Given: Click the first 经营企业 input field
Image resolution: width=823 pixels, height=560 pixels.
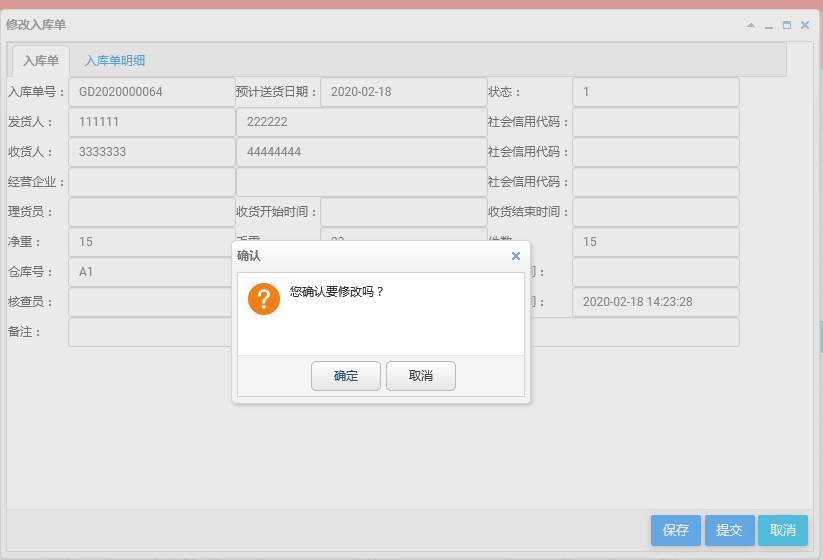Looking at the screenshot, I should 152,182.
